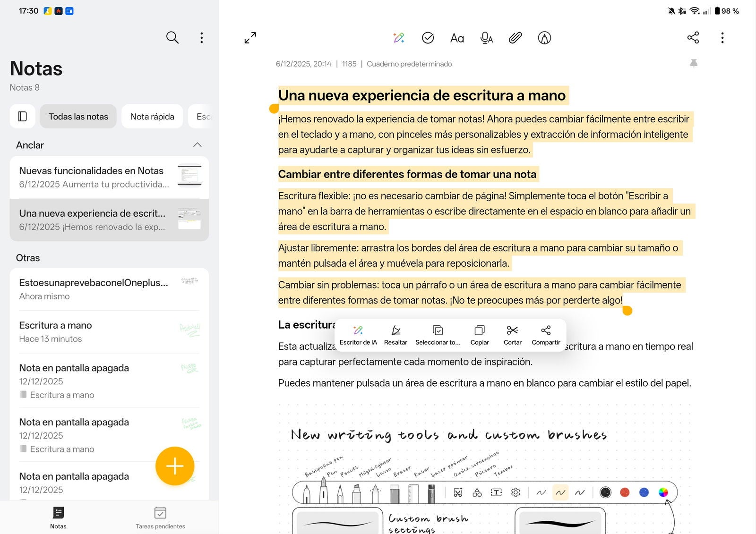
Task: Toggle the pin on this note
Action: pyautogui.click(x=694, y=64)
